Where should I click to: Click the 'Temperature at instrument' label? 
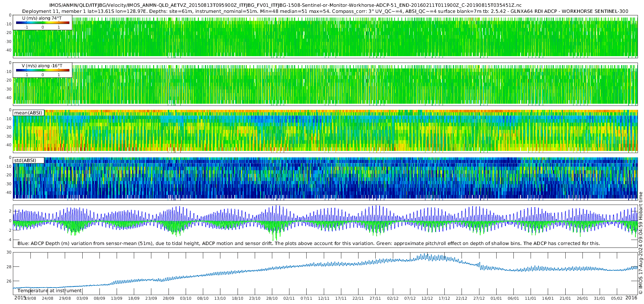click(50, 291)
